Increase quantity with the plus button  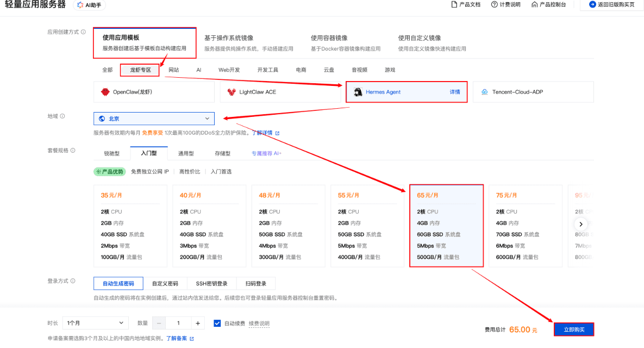click(197, 323)
